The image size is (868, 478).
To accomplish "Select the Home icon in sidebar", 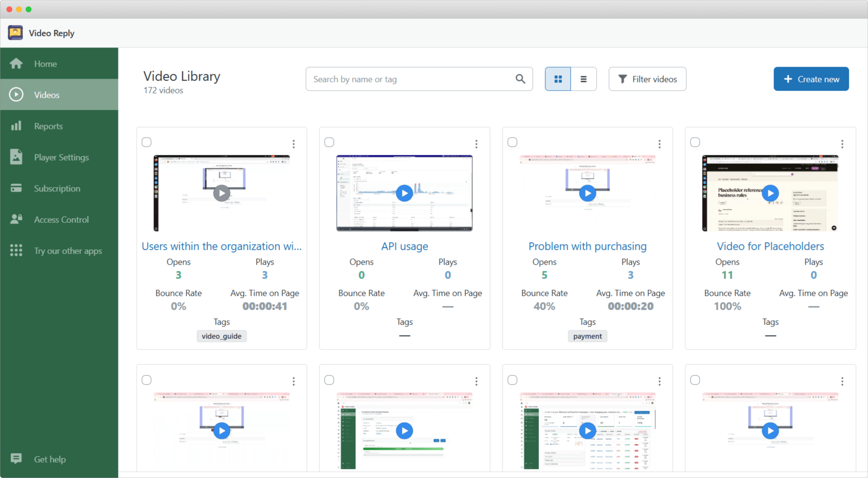I will (x=16, y=63).
